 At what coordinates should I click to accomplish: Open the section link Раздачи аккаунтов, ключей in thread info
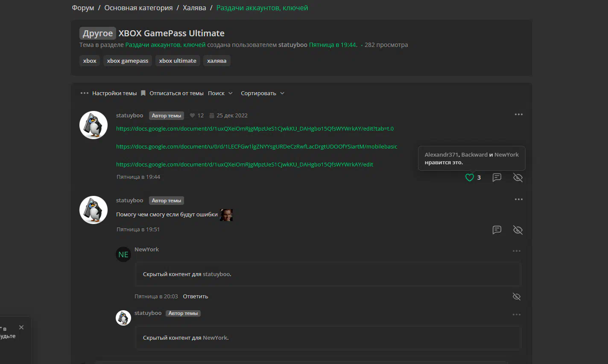pos(166,45)
